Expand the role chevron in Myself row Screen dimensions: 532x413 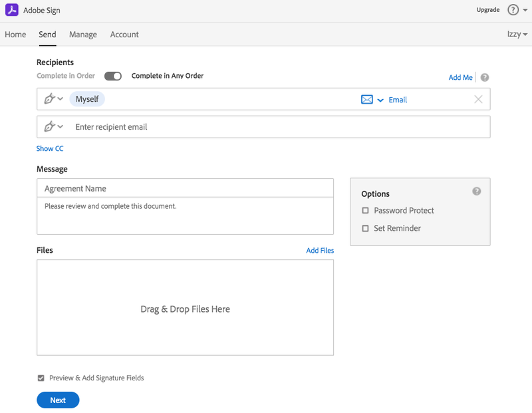61,98
